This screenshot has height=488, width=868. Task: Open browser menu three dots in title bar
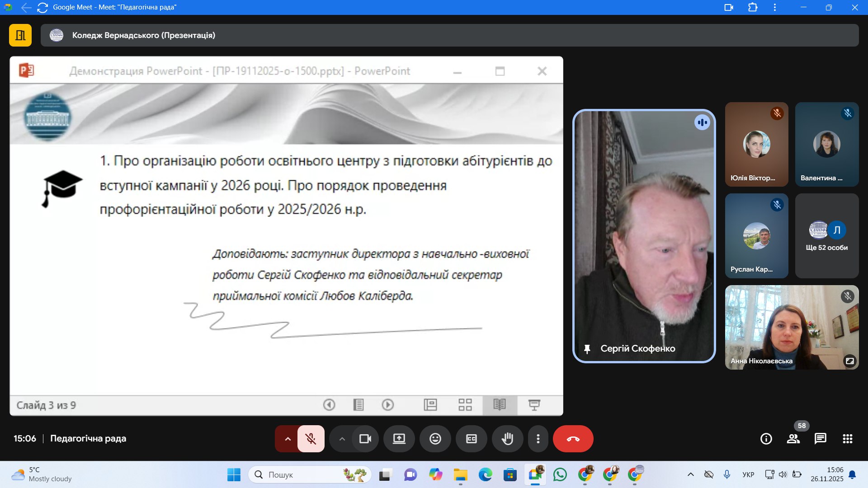(774, 7)
